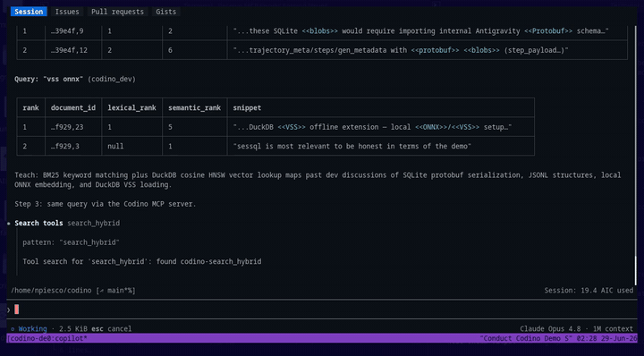The width and height of the screenshot is (644, 356).
Task: Click the /home/npiesco/codino path
Action: pos(51,291)
